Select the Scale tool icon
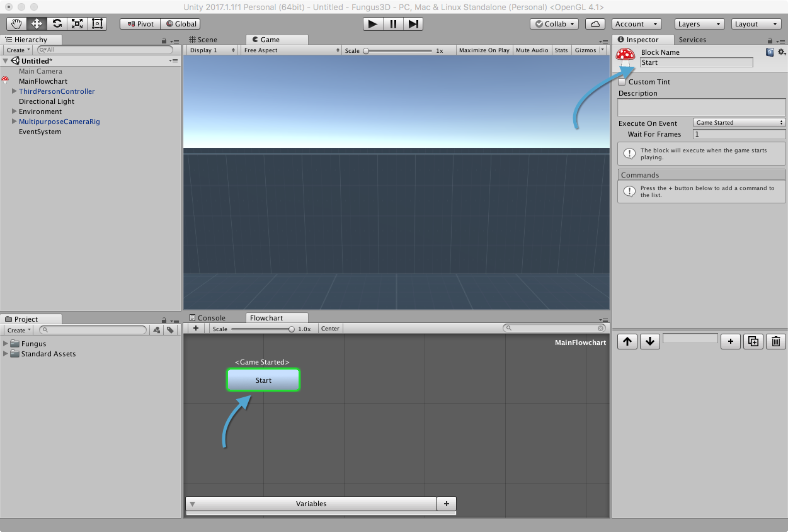 pos(77,24)
